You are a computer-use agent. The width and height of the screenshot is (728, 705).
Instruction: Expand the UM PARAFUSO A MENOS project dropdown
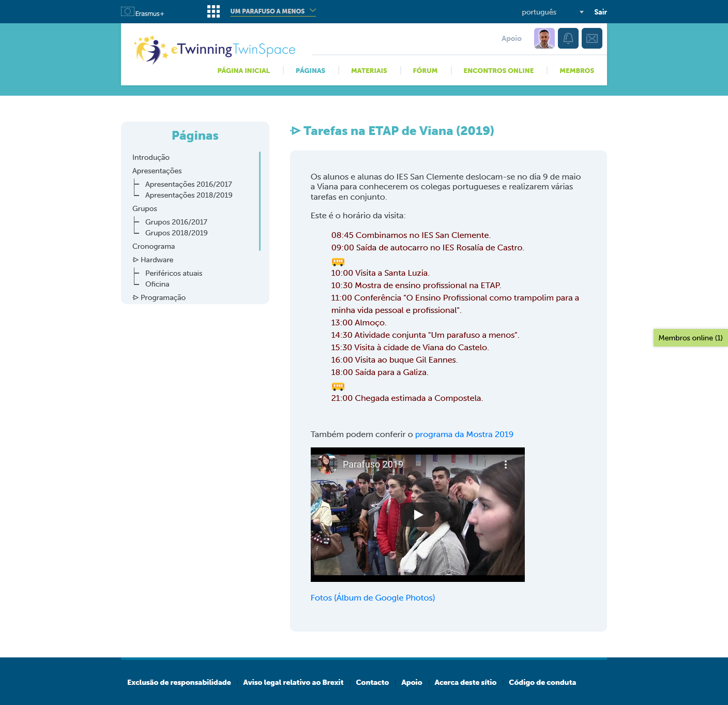coord(273,11)
